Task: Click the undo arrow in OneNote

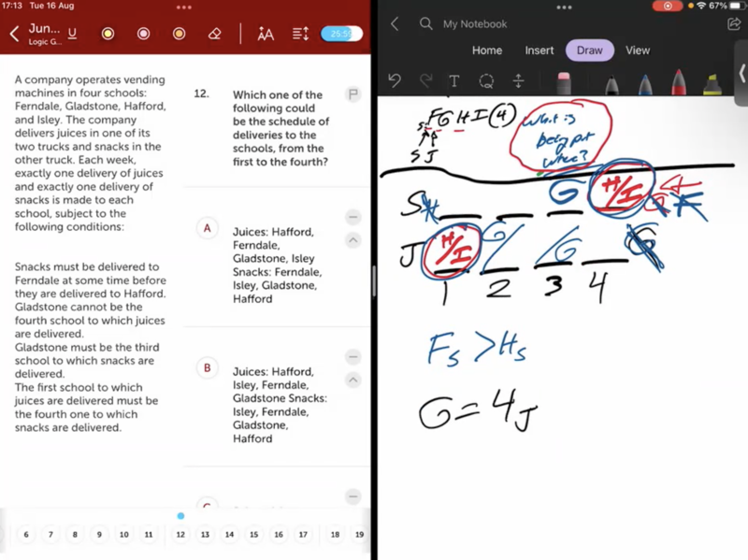Action: tap(395, 81)
